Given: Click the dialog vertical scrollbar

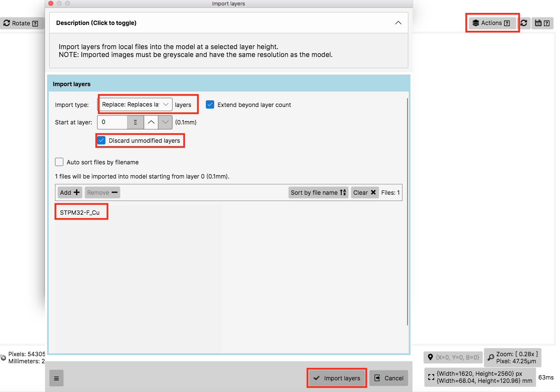Looking at the screenshot, I should (x=407, y=212).
